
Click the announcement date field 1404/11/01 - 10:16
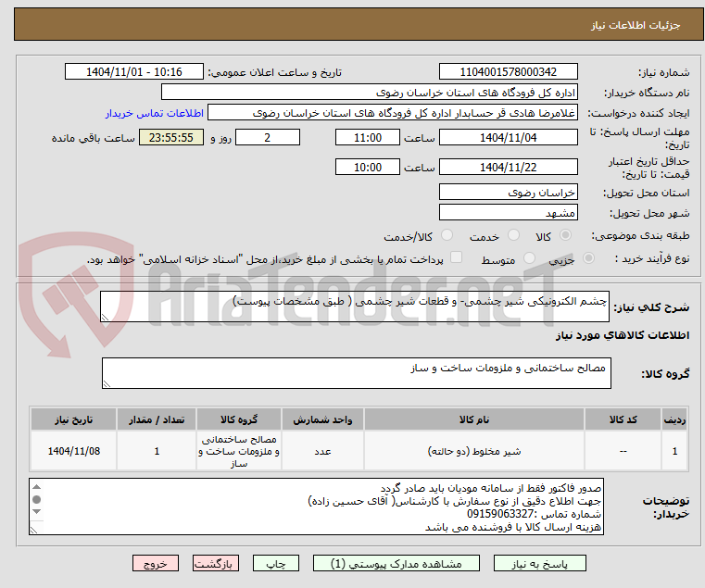(x=134, y=72)
